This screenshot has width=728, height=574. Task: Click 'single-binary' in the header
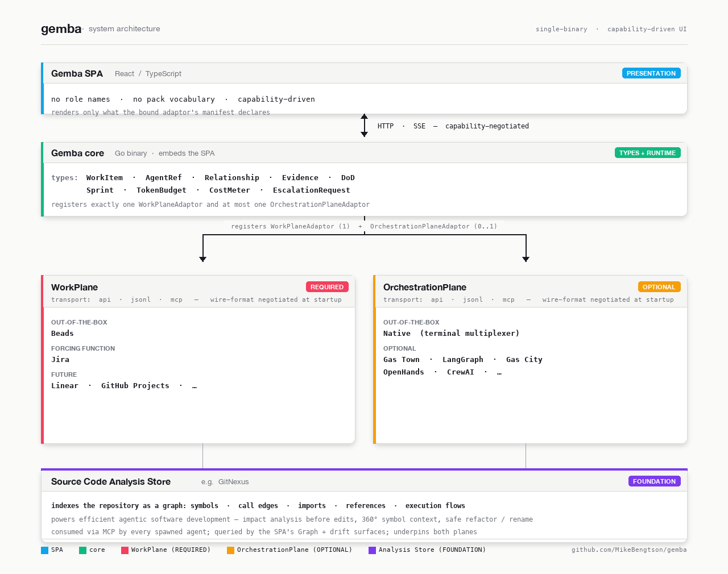pyautogui.click(x=561, y=29)
